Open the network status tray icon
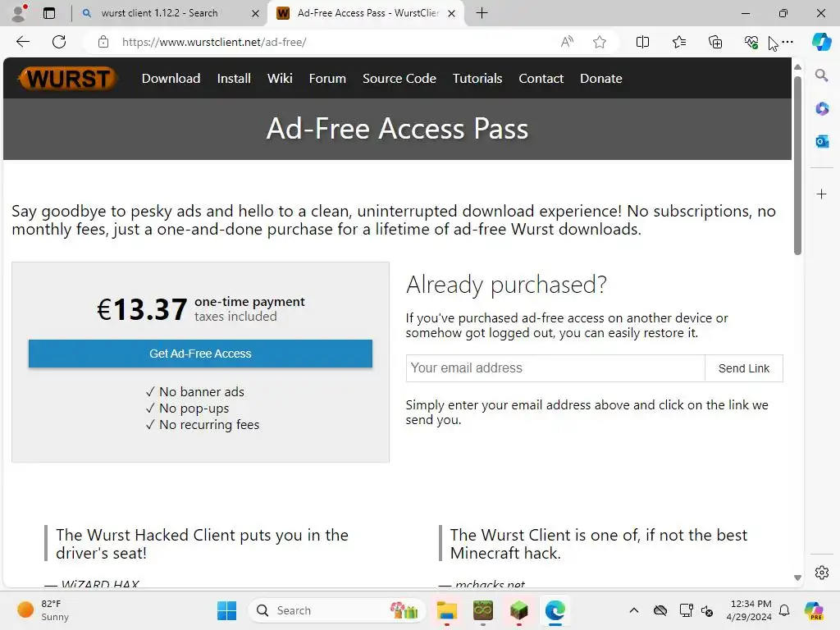The width and height of the screenshot is (840, 630). [x=686, y=610]
